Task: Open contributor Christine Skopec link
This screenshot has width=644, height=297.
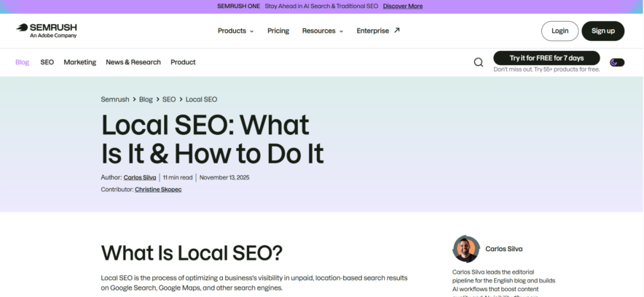Action: (158, 189)
